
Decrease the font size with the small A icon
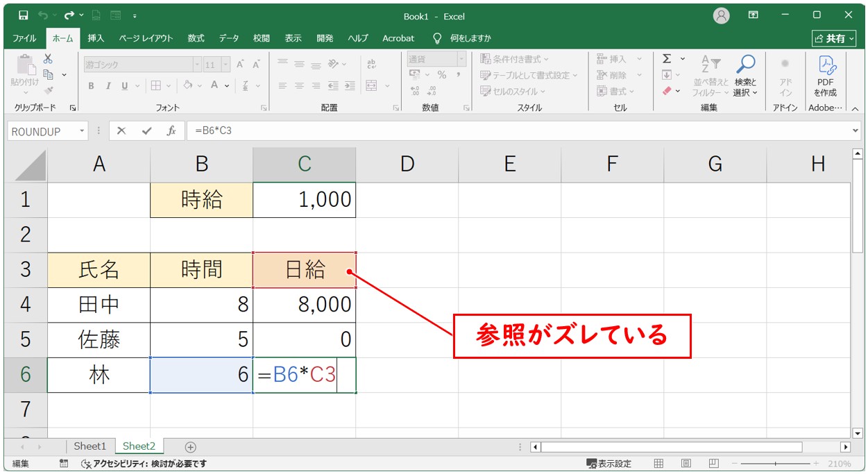[256, 65]
